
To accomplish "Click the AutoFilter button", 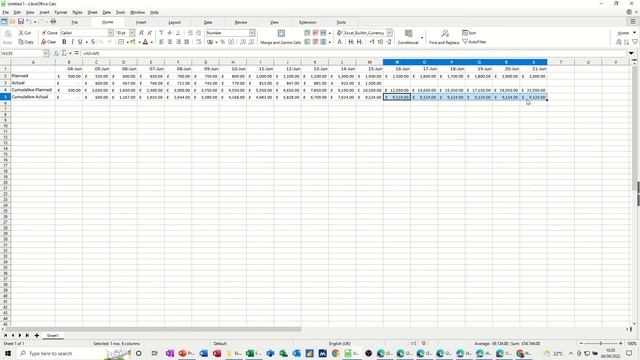I will pos(474,42).
